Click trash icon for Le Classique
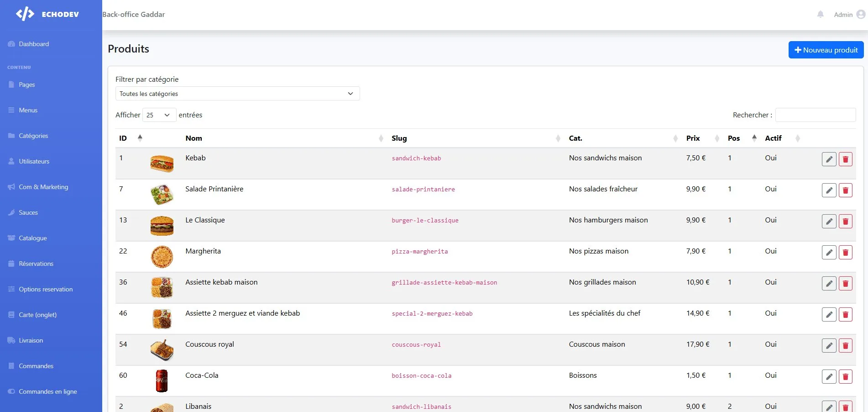 (845, 222)
